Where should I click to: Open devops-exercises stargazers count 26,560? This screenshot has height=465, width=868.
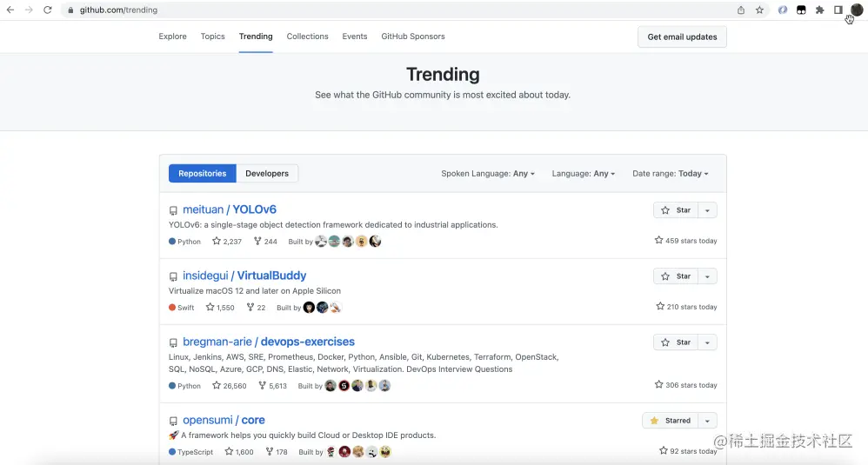[x=230, y=385]
